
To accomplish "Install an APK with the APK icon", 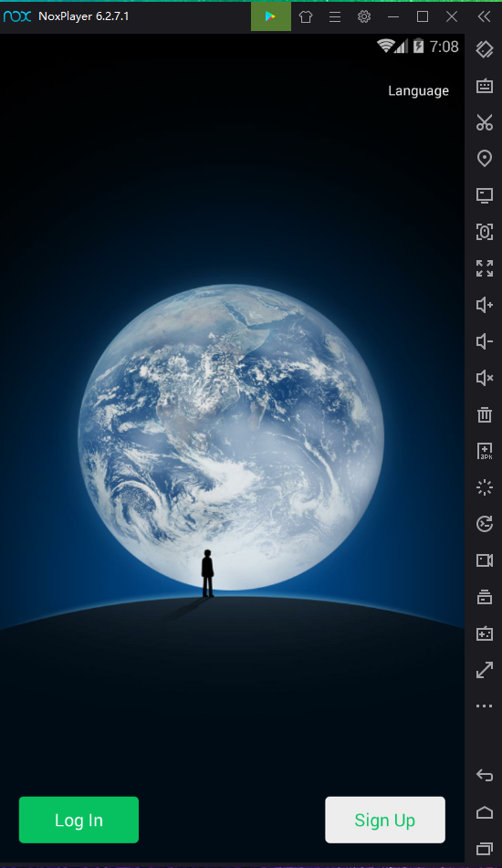I will click(485, 451).
